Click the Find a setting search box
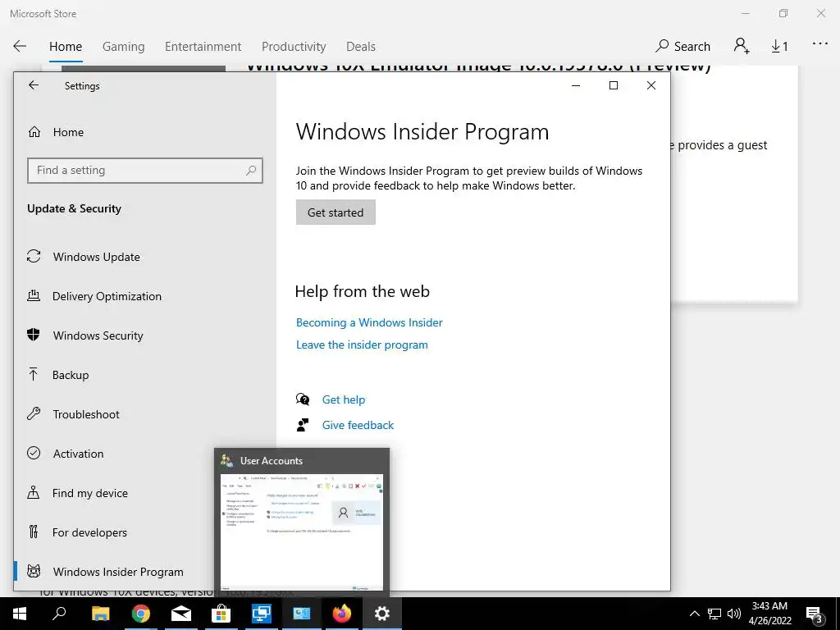 coord(144,171)
